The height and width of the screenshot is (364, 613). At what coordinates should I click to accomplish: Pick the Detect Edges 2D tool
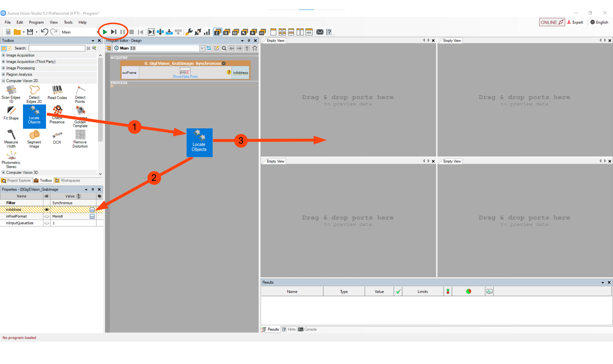pyautogui.click(x=34, y=94)
